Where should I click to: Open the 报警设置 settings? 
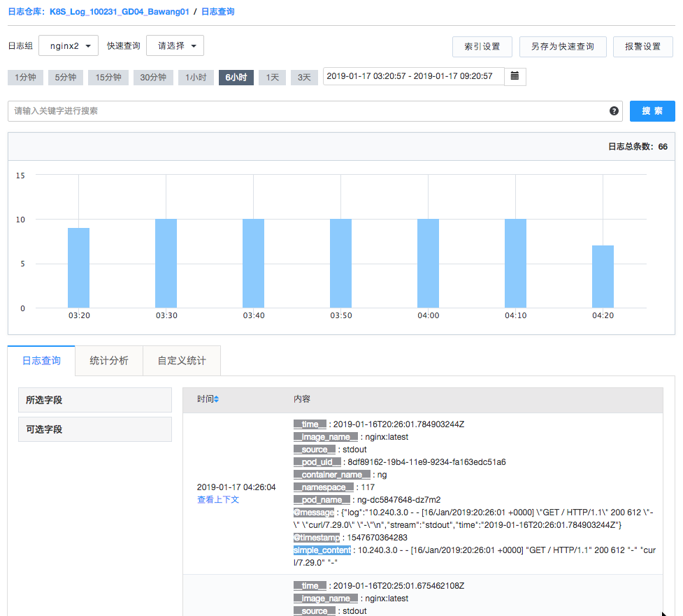(642, 46)
